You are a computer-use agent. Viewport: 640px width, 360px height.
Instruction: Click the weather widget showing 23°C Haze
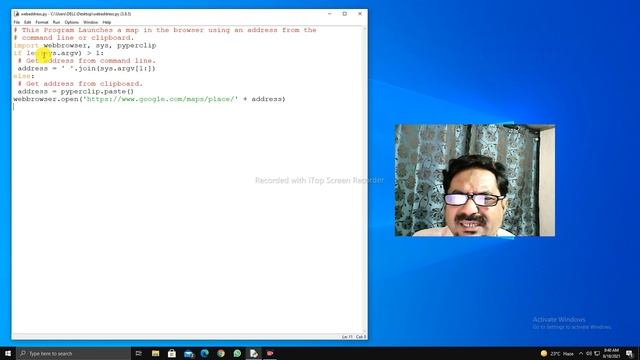pos(557,353)
